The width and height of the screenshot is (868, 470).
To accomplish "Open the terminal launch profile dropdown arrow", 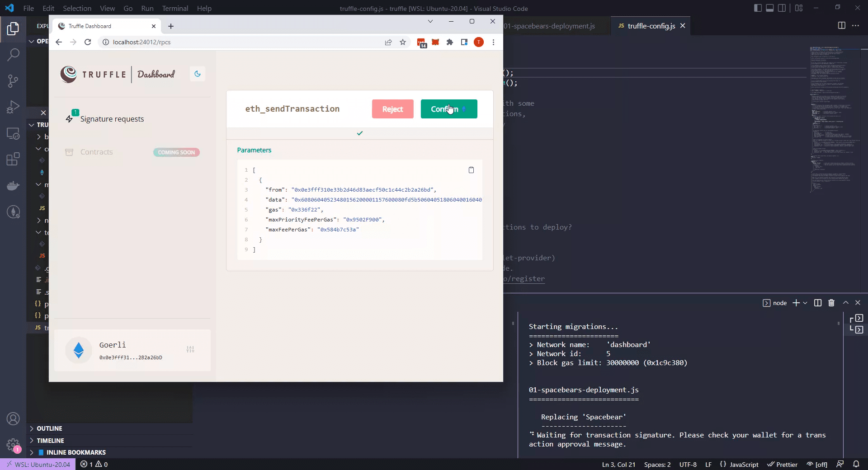I will click(x=805, y=303).
